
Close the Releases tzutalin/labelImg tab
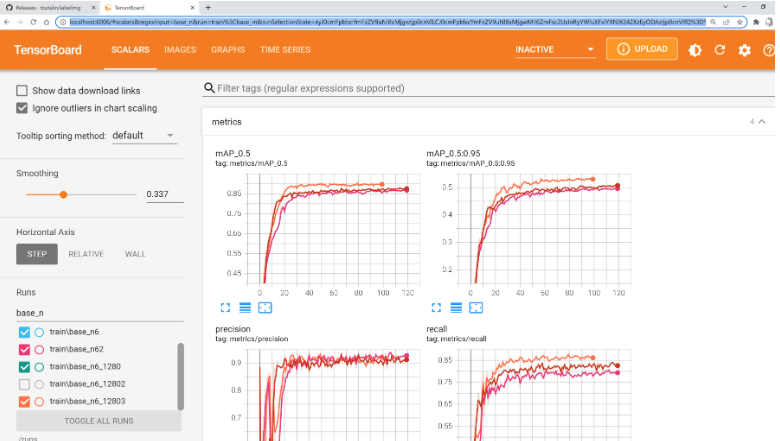pos(93,7)
